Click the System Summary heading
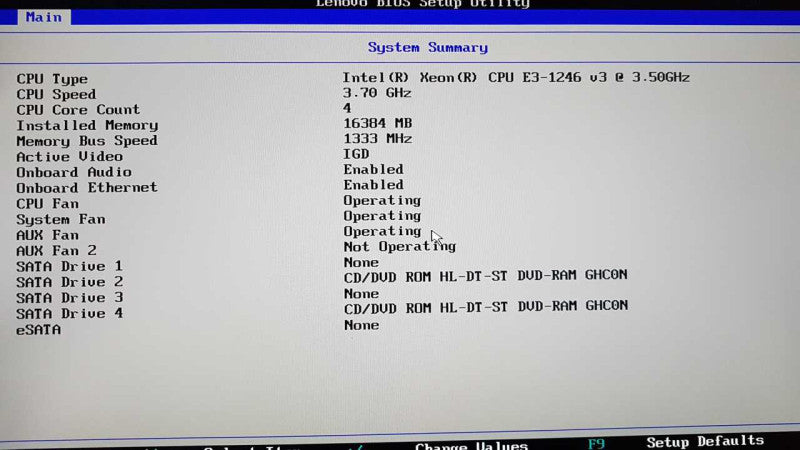Image resolution: width=800 pixels, height=450 pixels. coord(428,47)
